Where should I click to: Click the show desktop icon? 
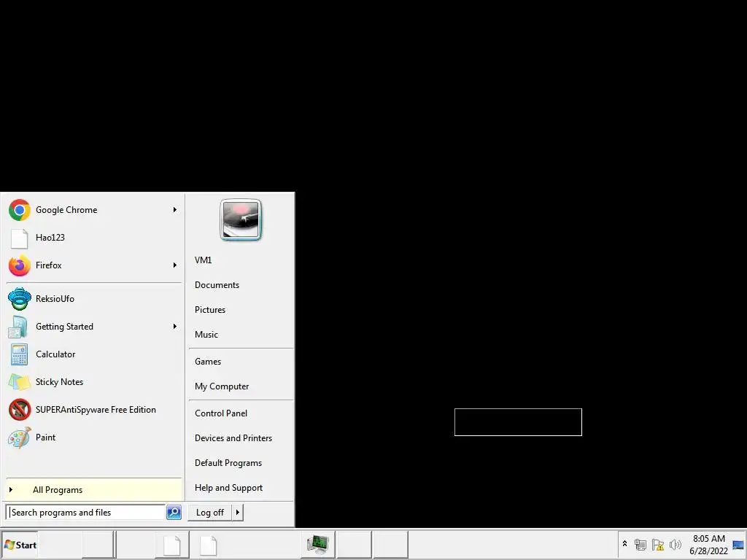[x=738, y=545]
